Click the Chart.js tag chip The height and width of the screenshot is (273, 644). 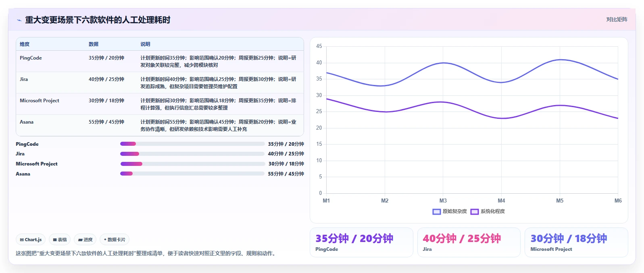point(31,240)
